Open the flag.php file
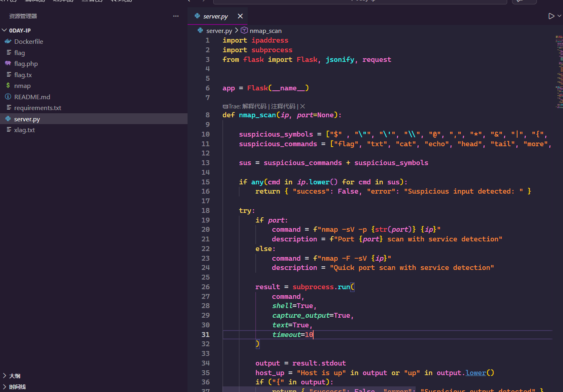563x392 pixels. pos(26,64)
